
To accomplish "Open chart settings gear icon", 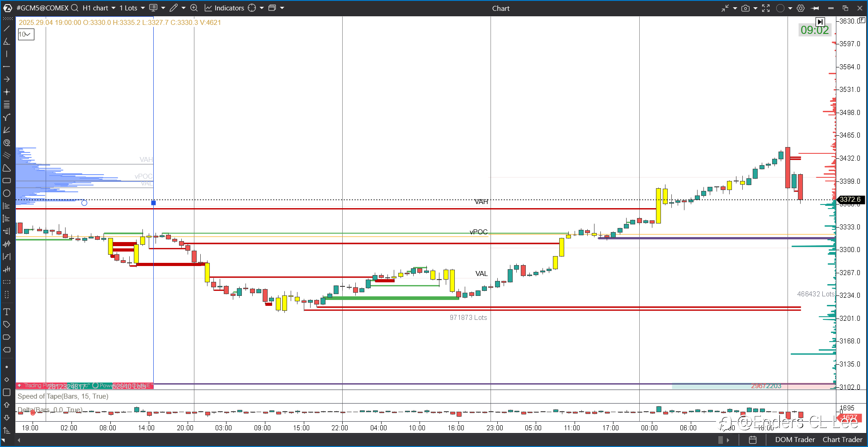I will point(801,8).
